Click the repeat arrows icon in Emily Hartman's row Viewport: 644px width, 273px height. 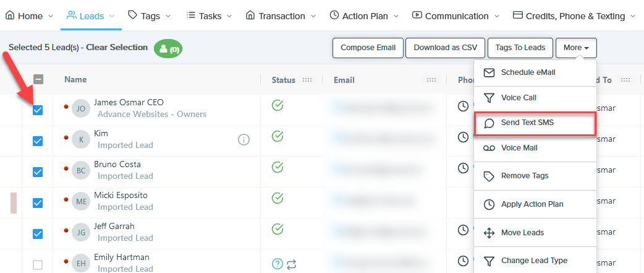(x=292, y=264)
